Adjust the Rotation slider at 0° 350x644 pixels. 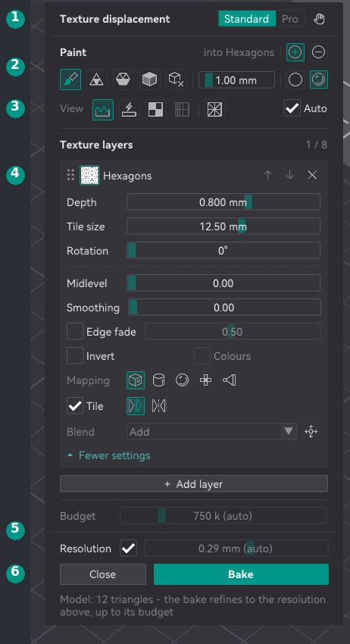[223, 251]
